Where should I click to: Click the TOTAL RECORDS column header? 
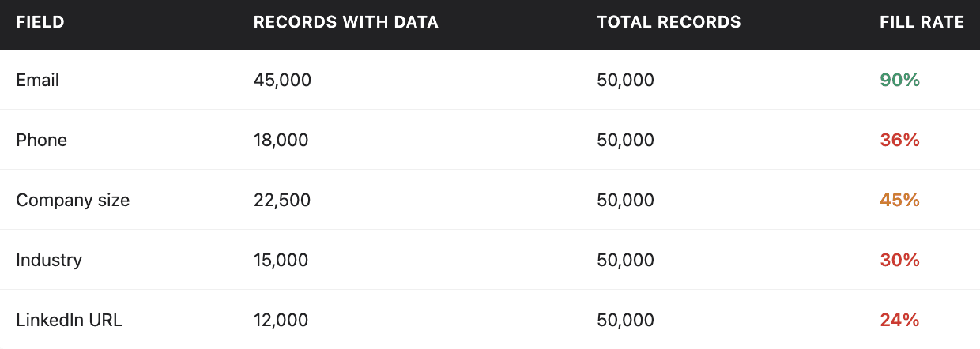pos(669,22)
